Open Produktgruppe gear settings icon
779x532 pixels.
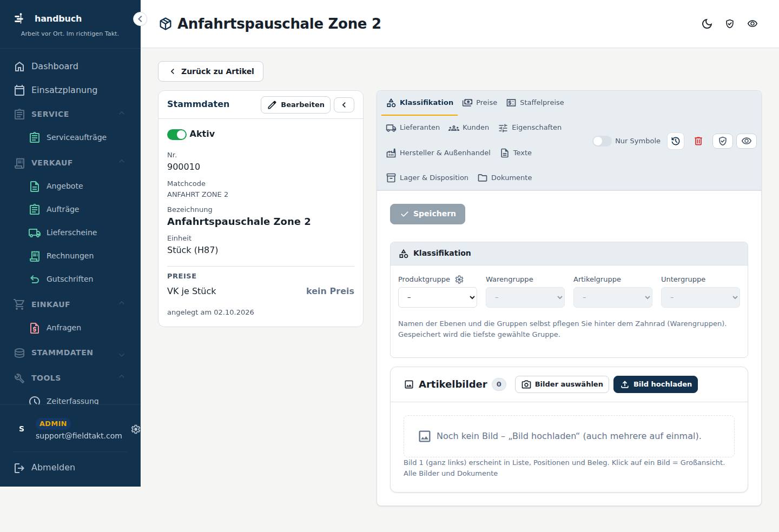459,280
